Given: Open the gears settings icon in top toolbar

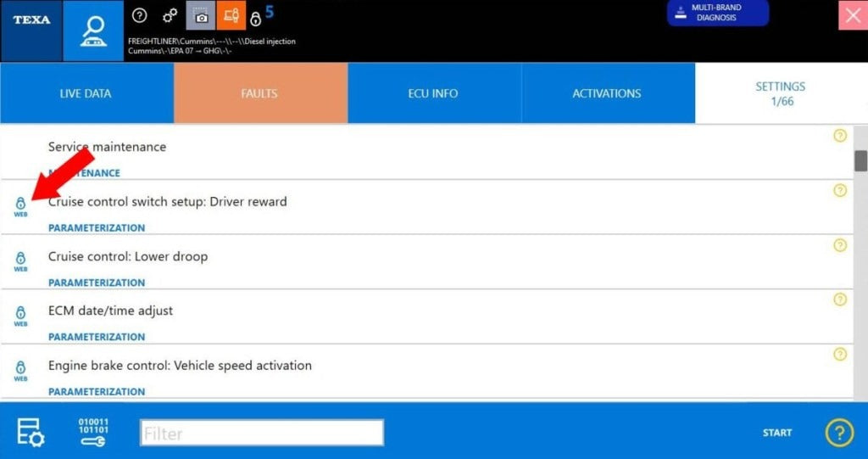Looking at the screenshot, I should coord(170,15).
